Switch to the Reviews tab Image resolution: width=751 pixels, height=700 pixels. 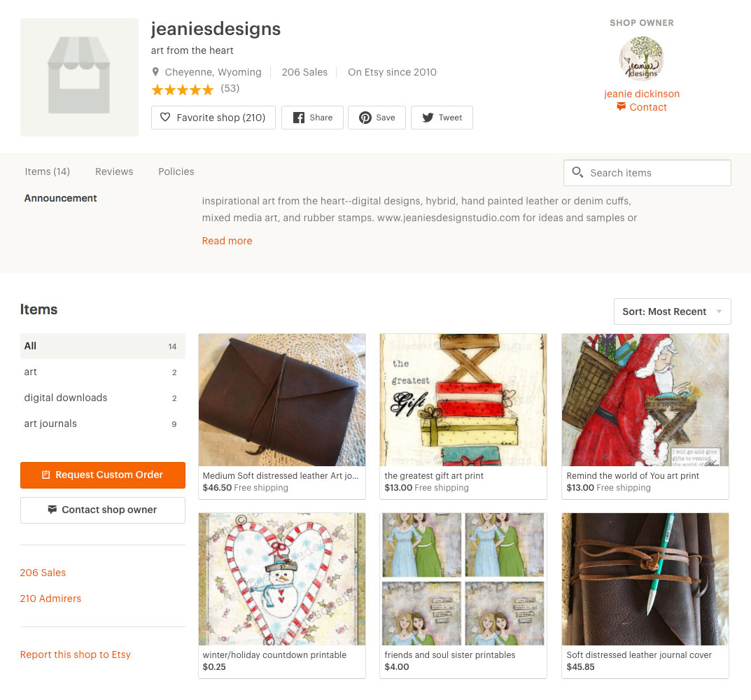[x=114, y=171]
